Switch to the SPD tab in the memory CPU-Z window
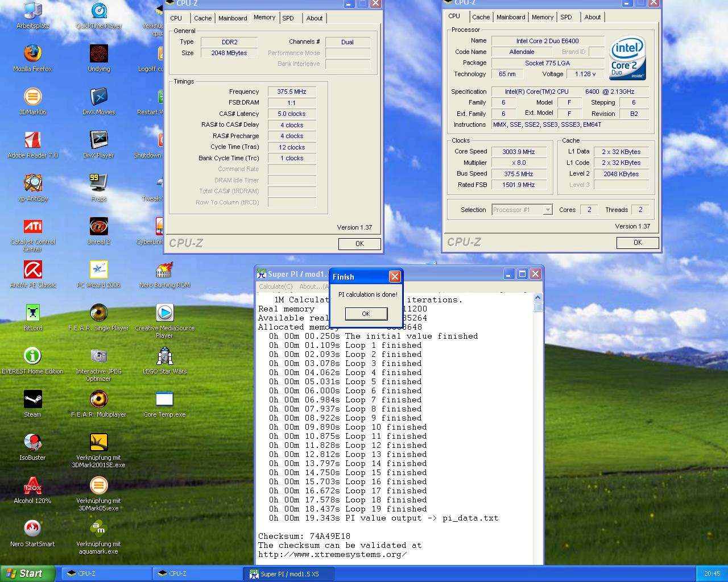Image resolution: width=728 pixels, height=582 pixels. (288, 18)
